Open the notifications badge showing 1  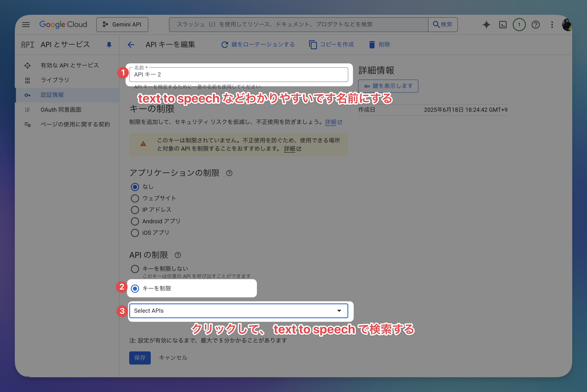tap(519, 25)
